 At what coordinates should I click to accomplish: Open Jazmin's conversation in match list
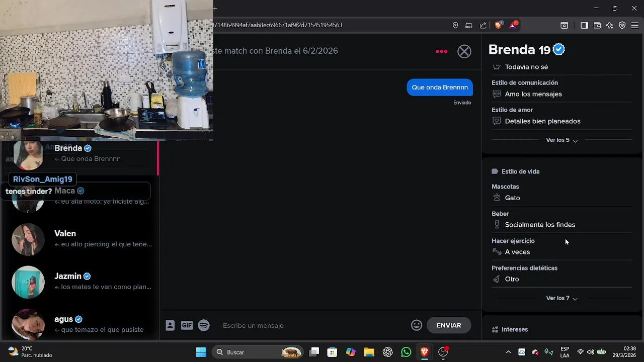[80, 282]
